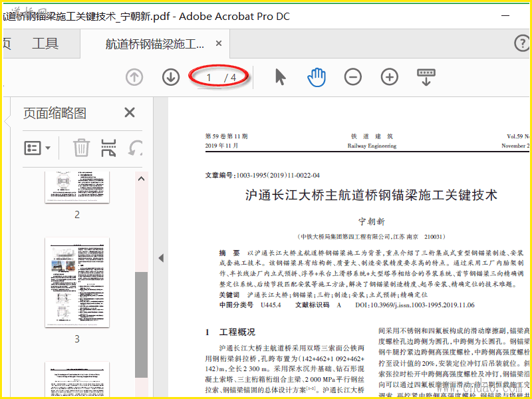Click the 页面缩略图 panel title

tap(55, 113)
